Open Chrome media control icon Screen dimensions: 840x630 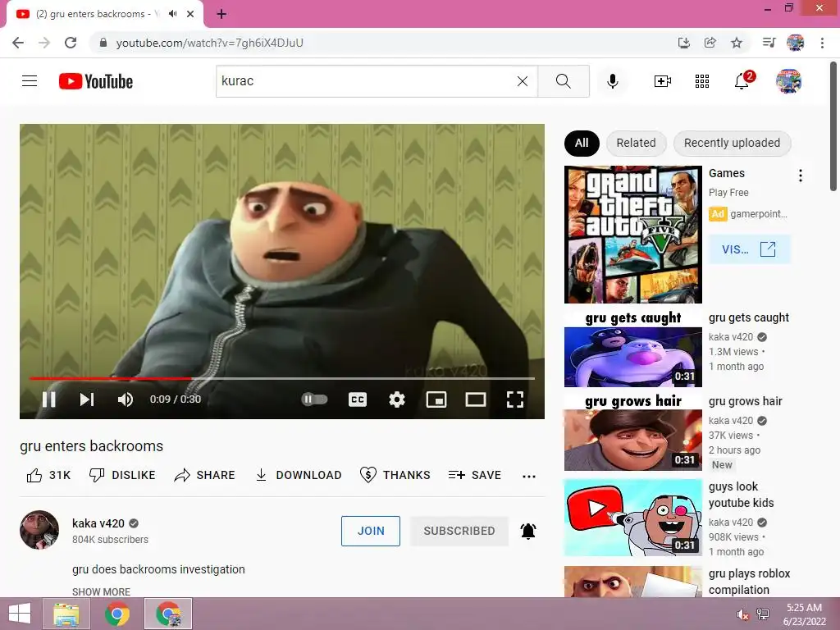pos(769,43)
